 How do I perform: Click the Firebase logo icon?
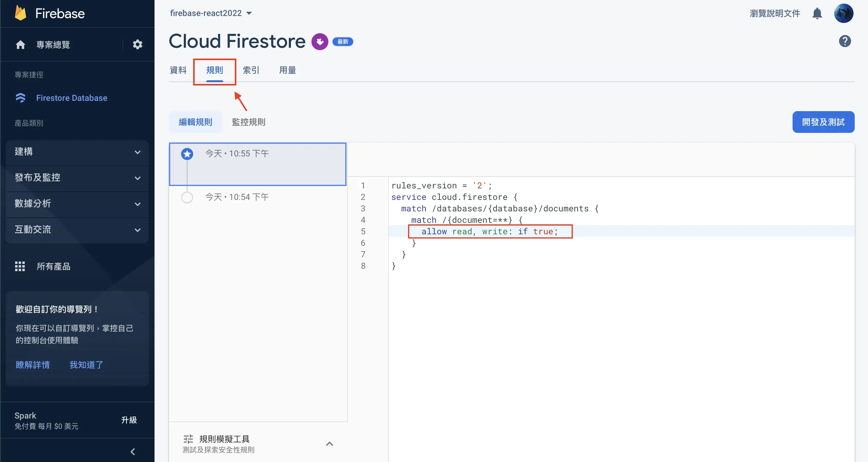pos(21,13)
